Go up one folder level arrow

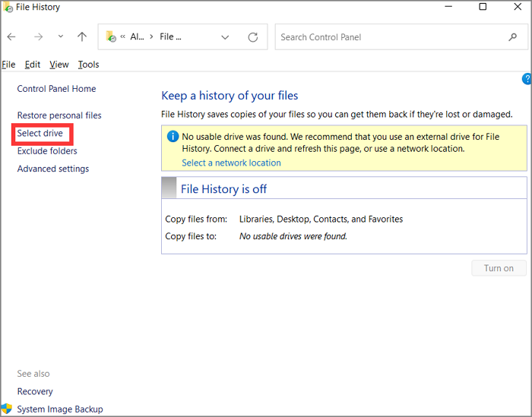(x=82, y=37)
